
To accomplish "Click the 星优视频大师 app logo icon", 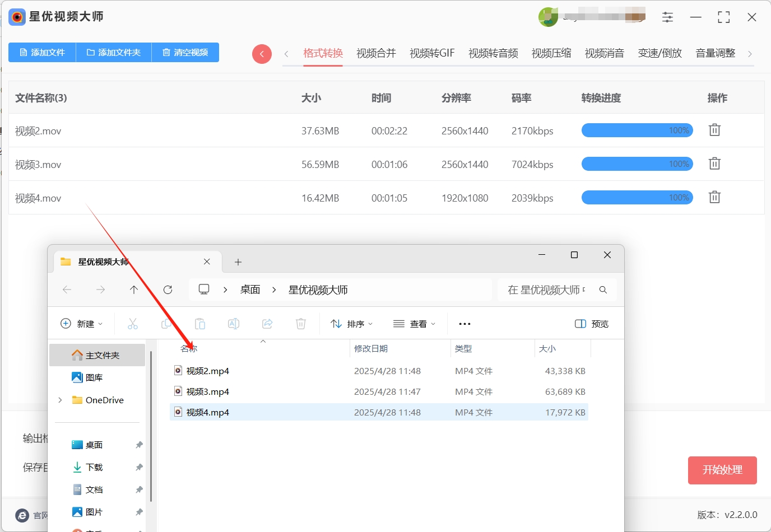I will (x=17, y=17).
